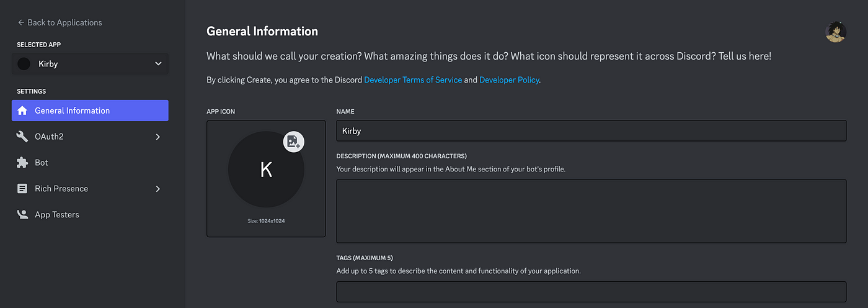The height and width of the screenshot is (308, 868).
Task: Click the Kirby app's small round icon
Action: pos(24,64)
